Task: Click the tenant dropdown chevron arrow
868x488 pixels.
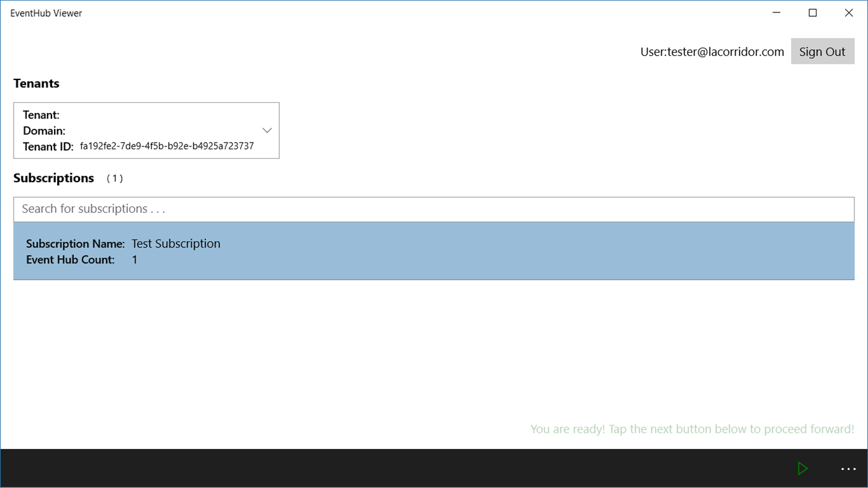Action: (267, 130)
